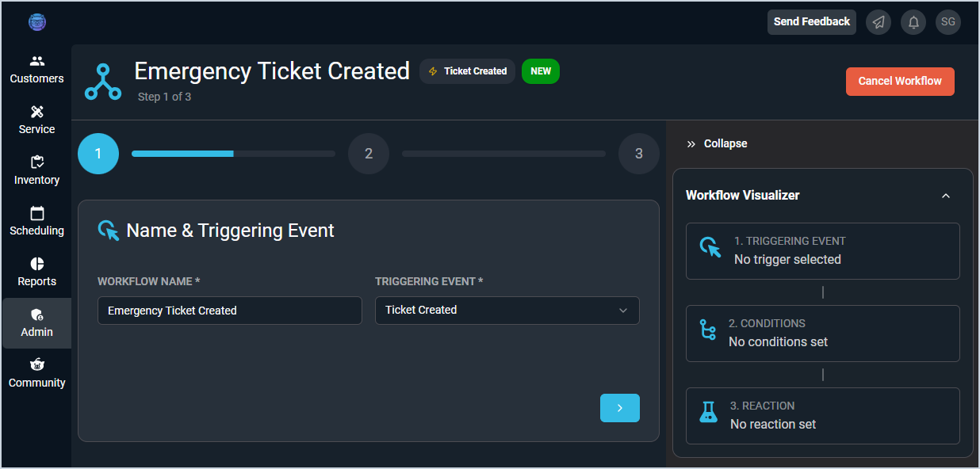This screenshot has height=469, width=980.
Task: Collapse the Workflow Visualizer section
Action: (x=946, y=196)
